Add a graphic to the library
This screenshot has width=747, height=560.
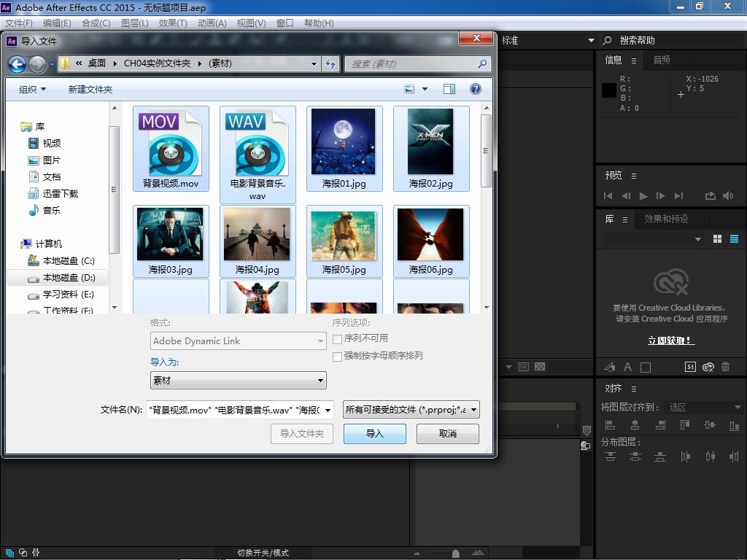coord(610,367)
